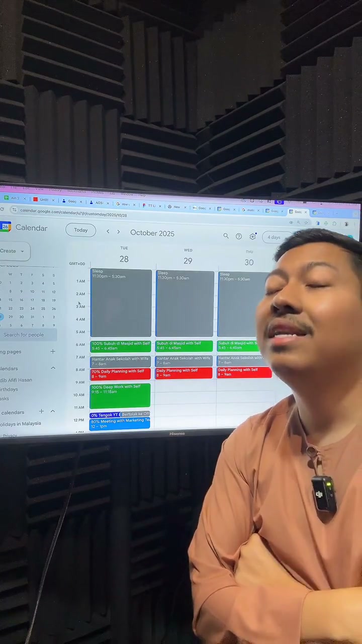Open Wednesday 'Hantar Anak Sekolah' event
Image resolution: width=362 pixels, height=644 pixels.
click(x=184, y=360)
